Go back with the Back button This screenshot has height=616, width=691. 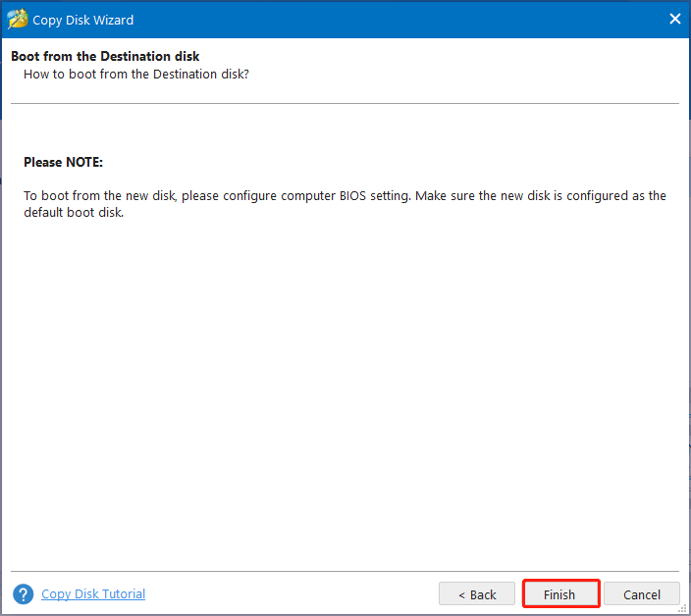(476, 594)
